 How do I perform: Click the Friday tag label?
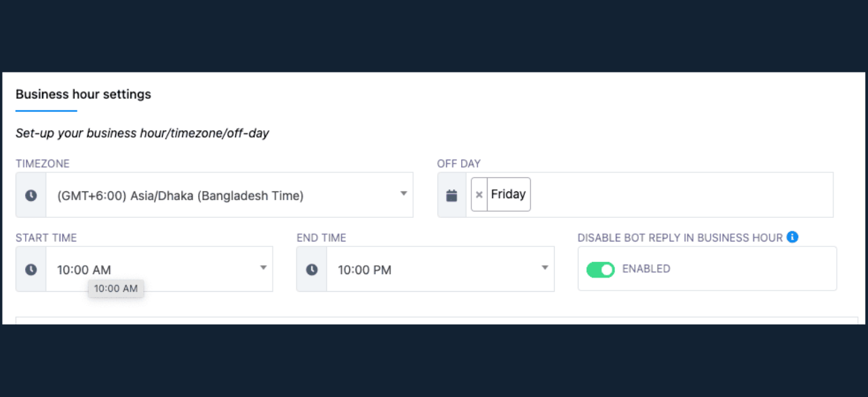coord(509,195)
